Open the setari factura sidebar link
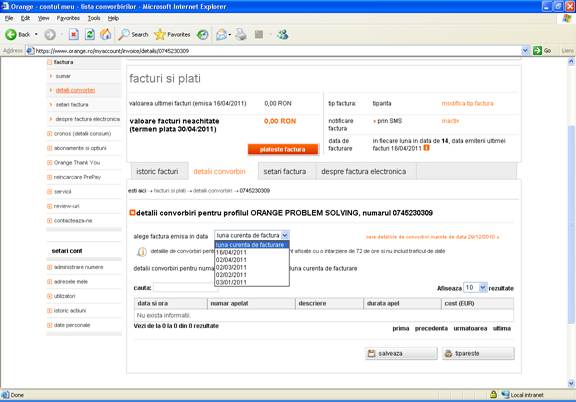The height and width of the screenshot is (402, 576). coord(72,105)
